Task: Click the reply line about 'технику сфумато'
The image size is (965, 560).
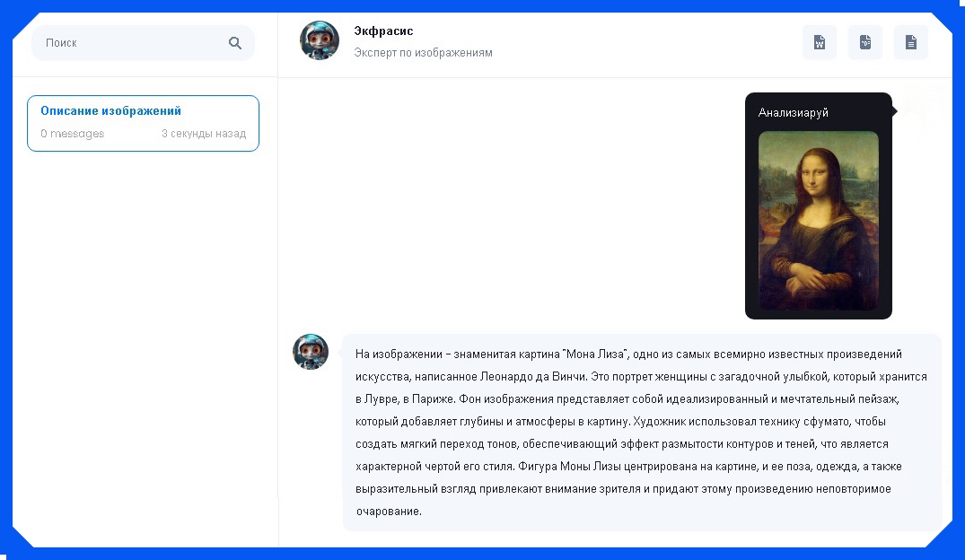Action: [x=620, y=422]
